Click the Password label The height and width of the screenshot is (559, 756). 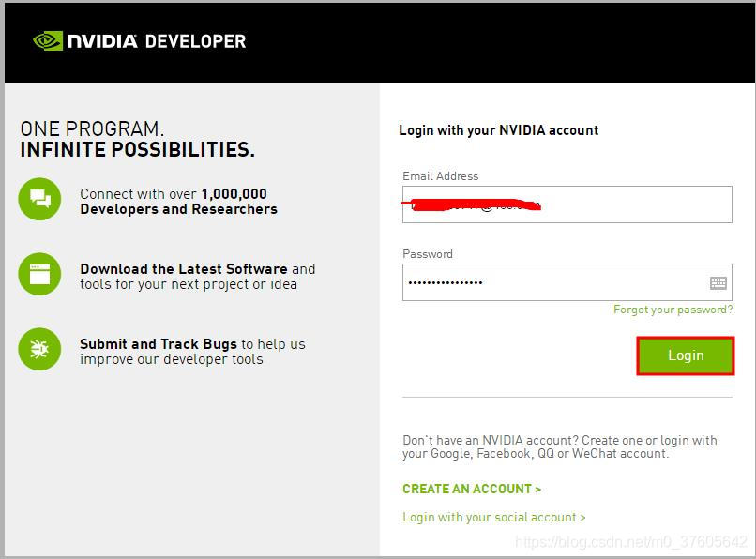[x=427, y=253]
